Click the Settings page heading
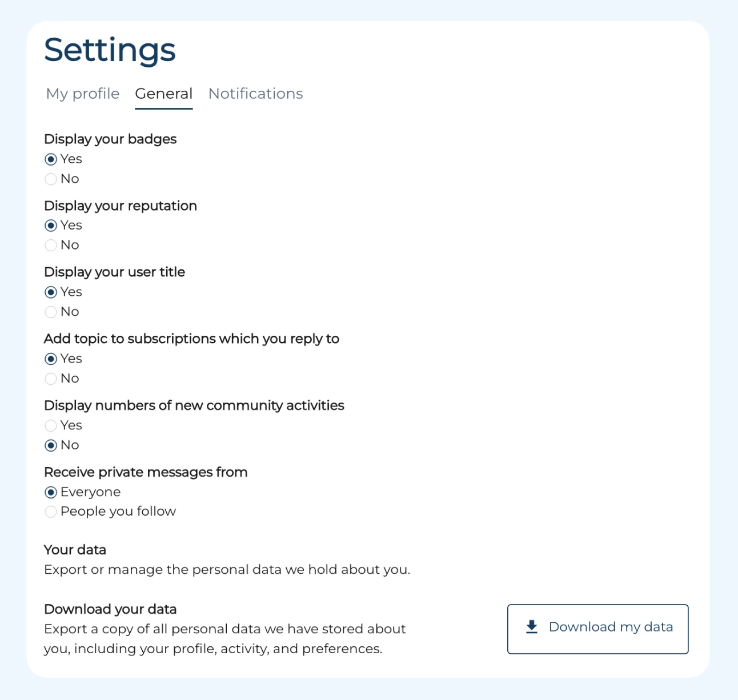Viewport: 738px width, 700px height. point(110,50)
